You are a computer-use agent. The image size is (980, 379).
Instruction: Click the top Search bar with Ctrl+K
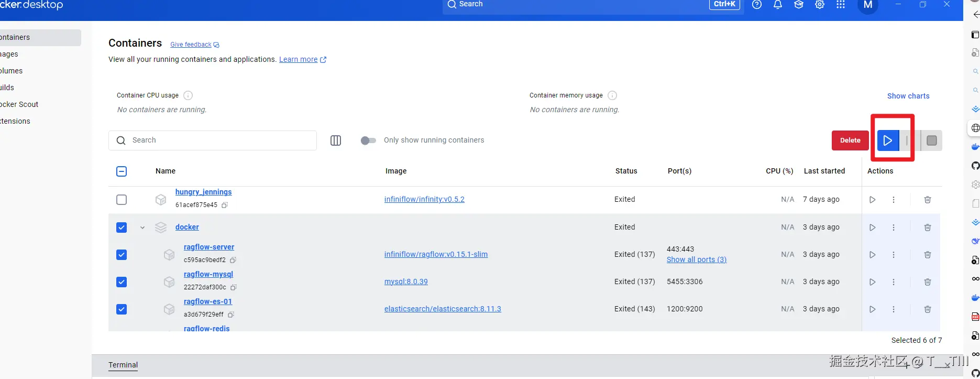(x=594, y=5)
